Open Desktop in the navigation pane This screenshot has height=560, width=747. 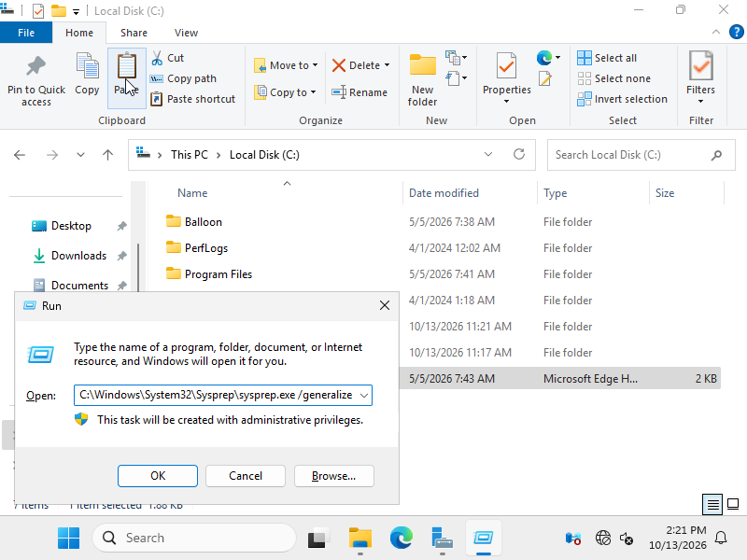71,226
